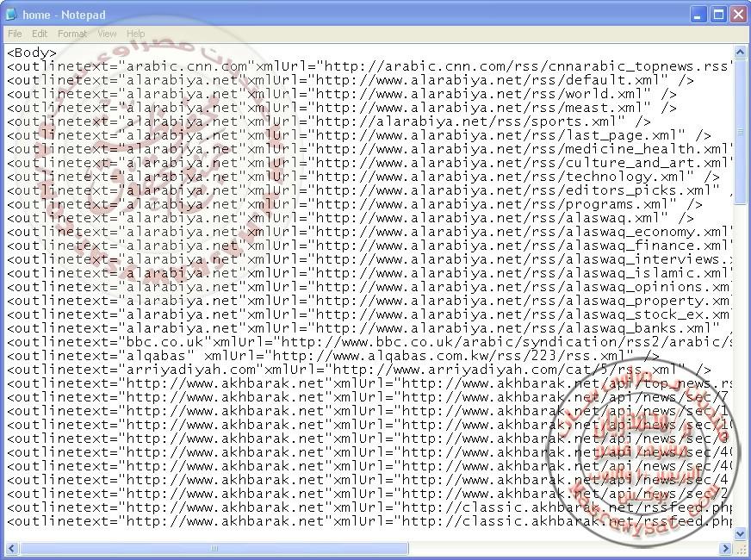751x560 pixels.
Task: Click the medicine_health.xml line
Action: pos(369,149)
